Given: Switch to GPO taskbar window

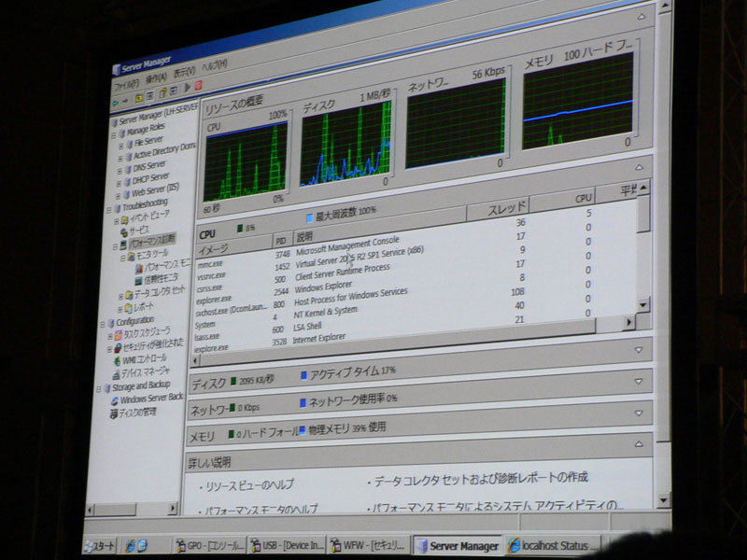Looking at the screenshot, I should click(209, 545).
